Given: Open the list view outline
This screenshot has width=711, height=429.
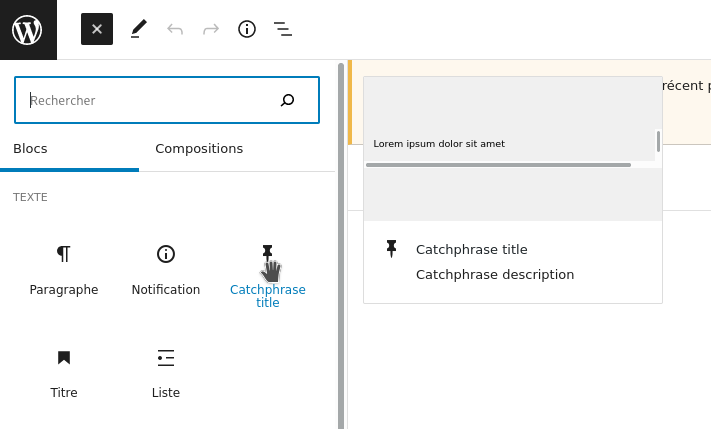Looking at the screenshot, I should 283,29.
